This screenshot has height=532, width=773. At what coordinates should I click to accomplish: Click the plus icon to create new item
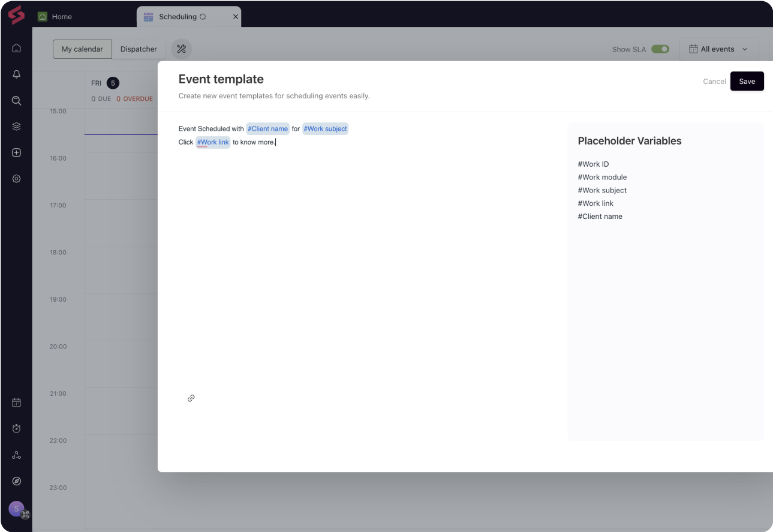(16, 152)
